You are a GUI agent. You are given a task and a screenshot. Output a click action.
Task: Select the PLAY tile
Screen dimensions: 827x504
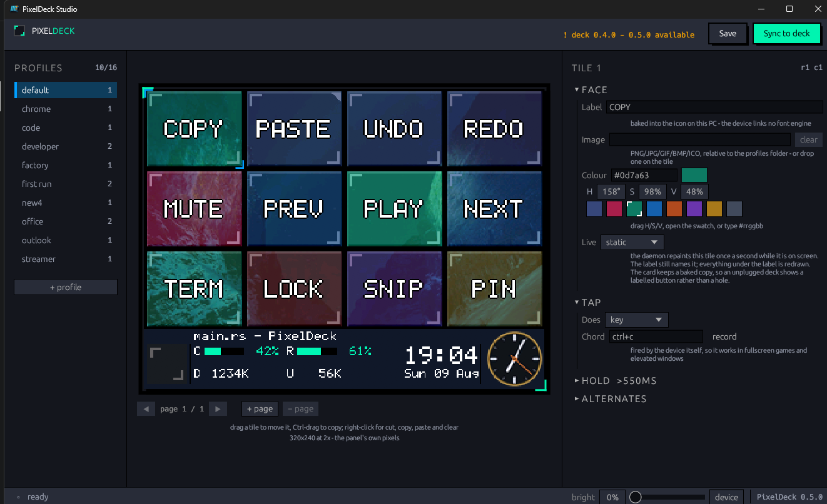coord(394,209)
